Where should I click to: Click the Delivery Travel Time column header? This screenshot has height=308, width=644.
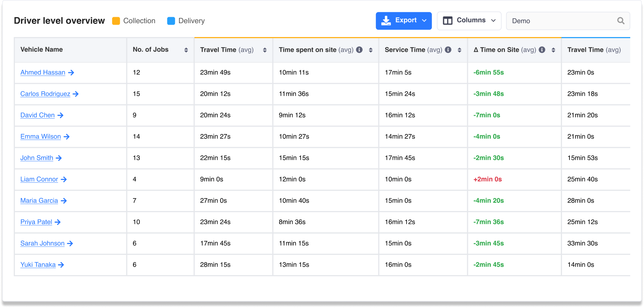click(596, 50)
